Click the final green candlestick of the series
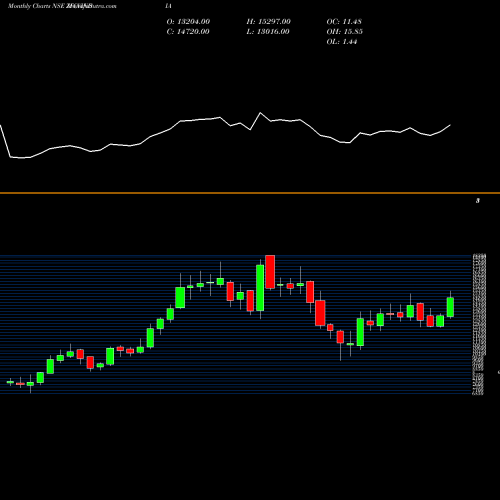500x500 pixels. pos(450,307)
